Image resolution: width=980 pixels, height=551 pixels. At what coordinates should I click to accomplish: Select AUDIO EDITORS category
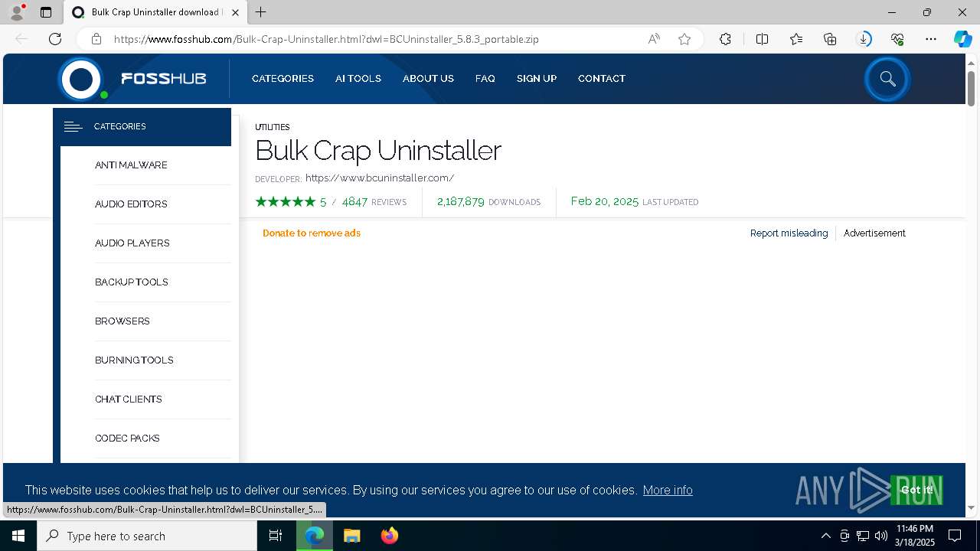131,204
